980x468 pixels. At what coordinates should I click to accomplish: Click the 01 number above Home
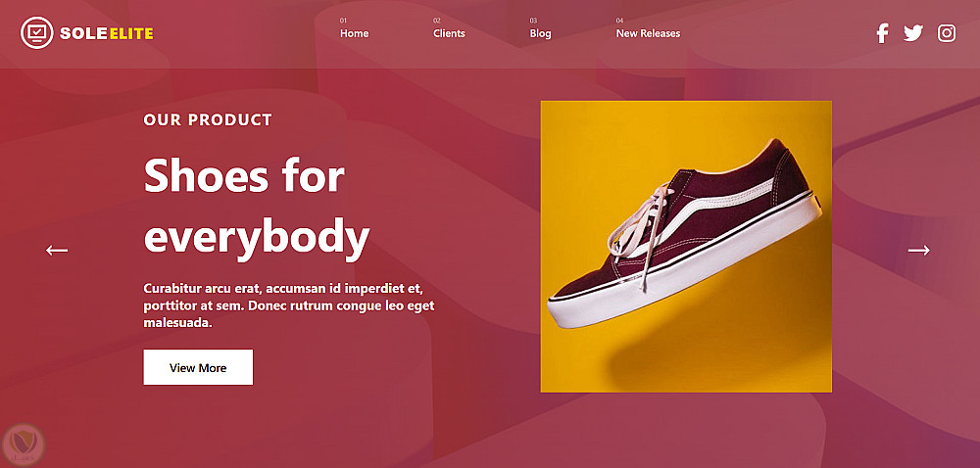click(344, 21)
